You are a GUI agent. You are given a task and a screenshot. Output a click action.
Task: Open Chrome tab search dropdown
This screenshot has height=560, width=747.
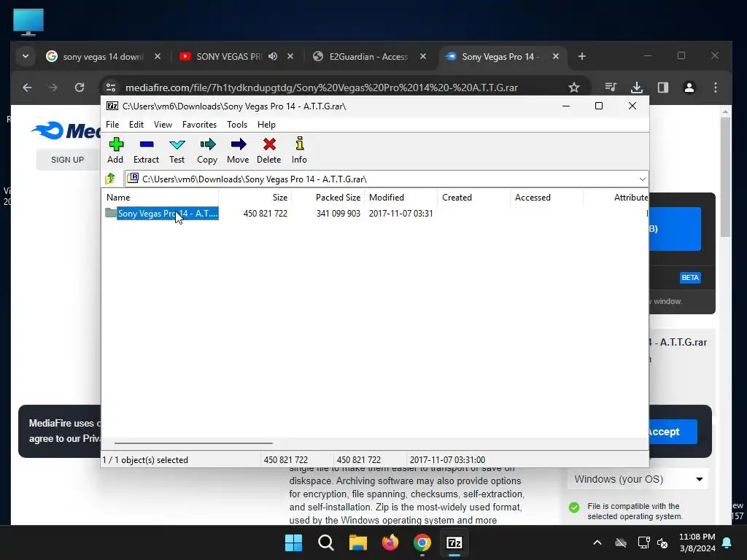pos(26,56)
